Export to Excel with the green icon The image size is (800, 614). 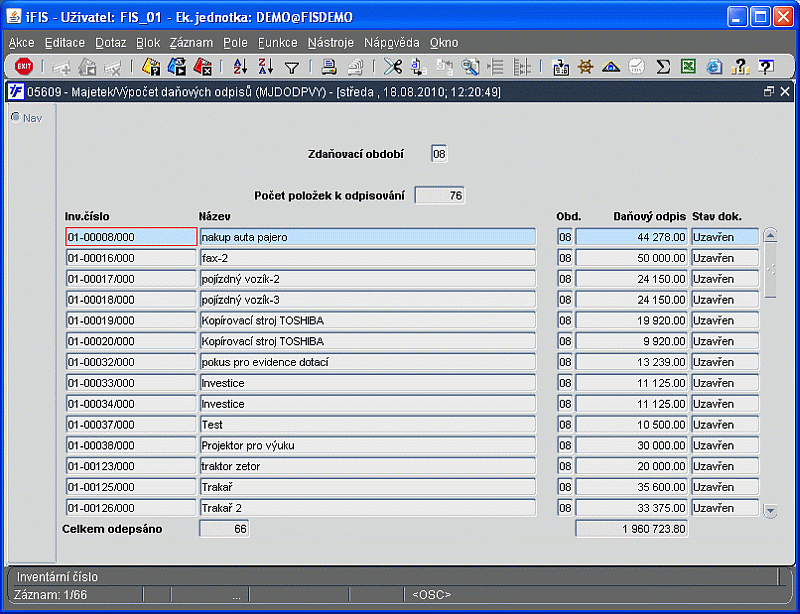click(x=688, y=66)
